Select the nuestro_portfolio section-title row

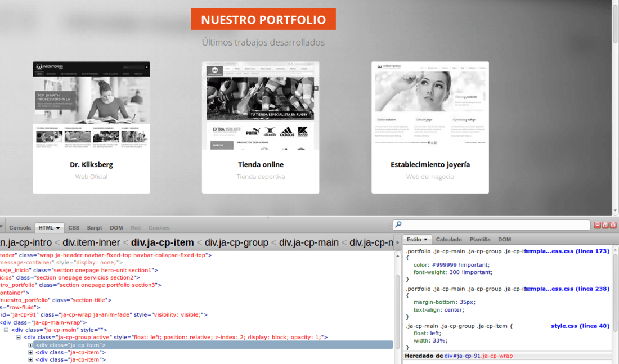point(56,300)
